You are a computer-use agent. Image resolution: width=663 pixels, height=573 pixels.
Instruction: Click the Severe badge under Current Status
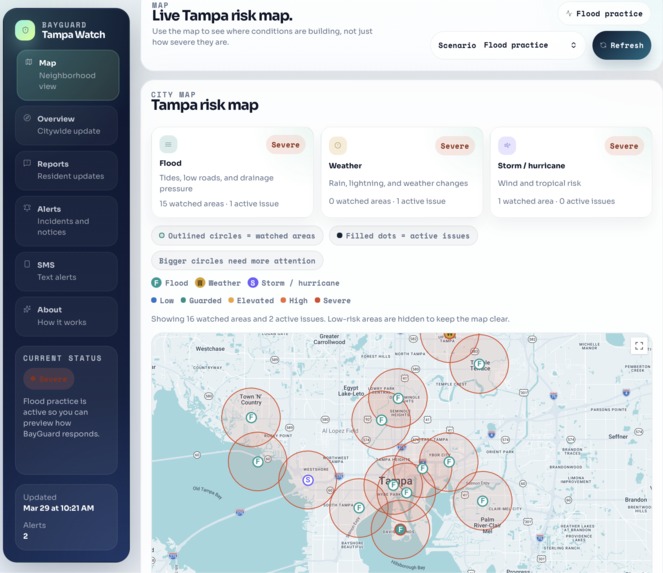coord(49,378)
